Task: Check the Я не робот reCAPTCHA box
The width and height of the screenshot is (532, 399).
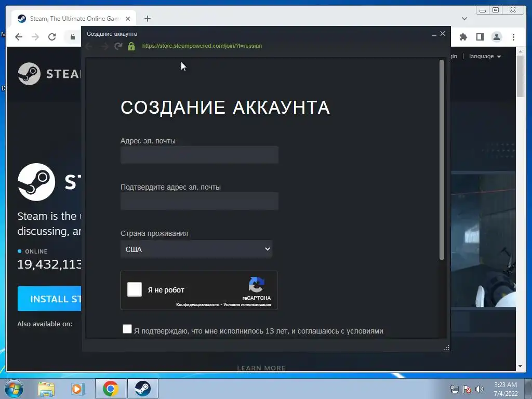Action: [135, 289]
